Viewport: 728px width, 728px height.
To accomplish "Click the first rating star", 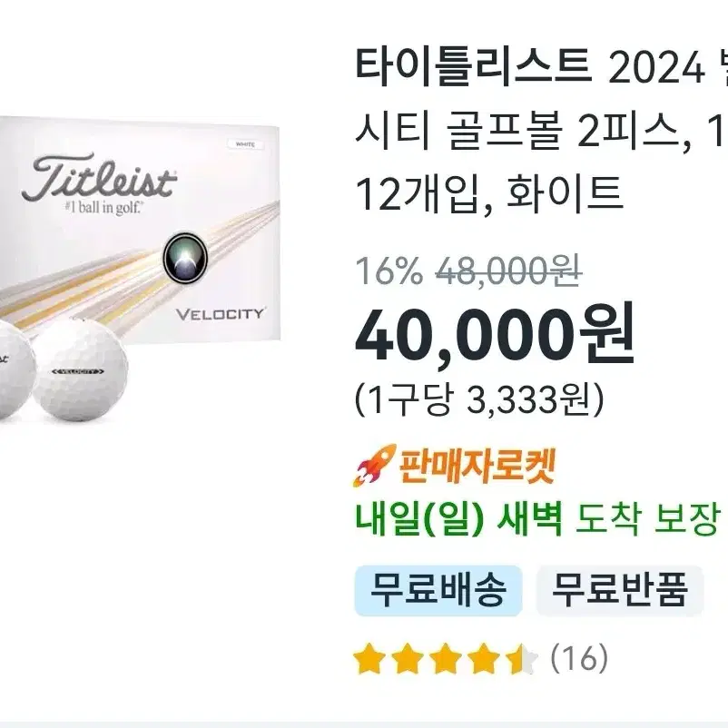I will [369, 658].
